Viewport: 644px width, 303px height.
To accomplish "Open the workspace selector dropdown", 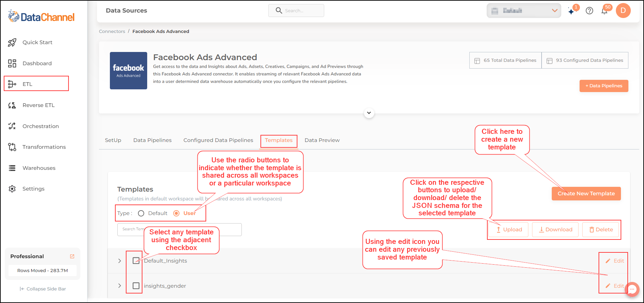I will pos(524,11).
